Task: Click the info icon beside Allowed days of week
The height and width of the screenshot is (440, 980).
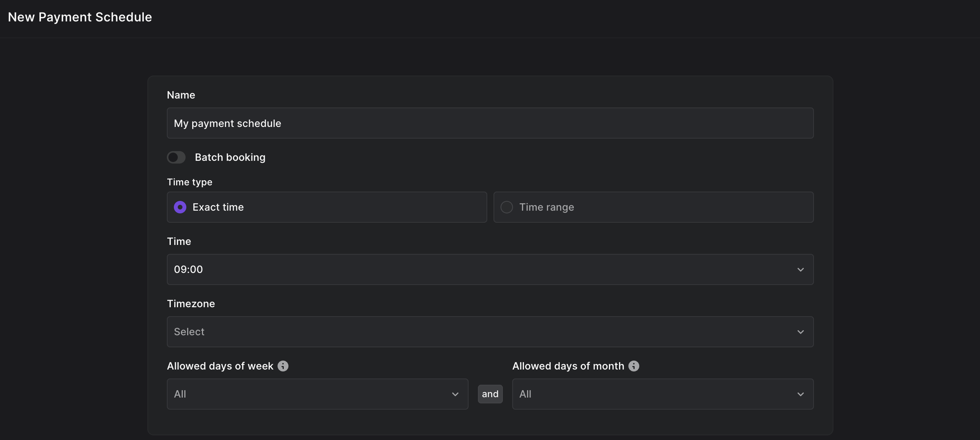Action: pos(283,366)
